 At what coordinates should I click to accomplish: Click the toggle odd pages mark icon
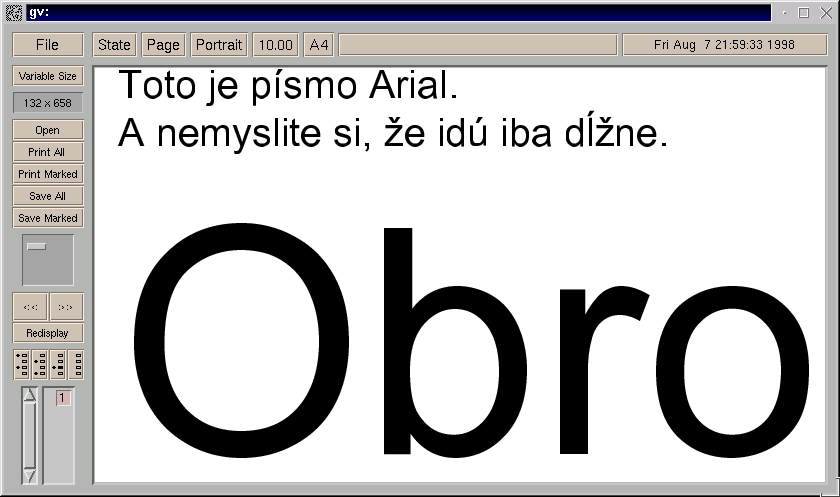(x=23, y=365)
